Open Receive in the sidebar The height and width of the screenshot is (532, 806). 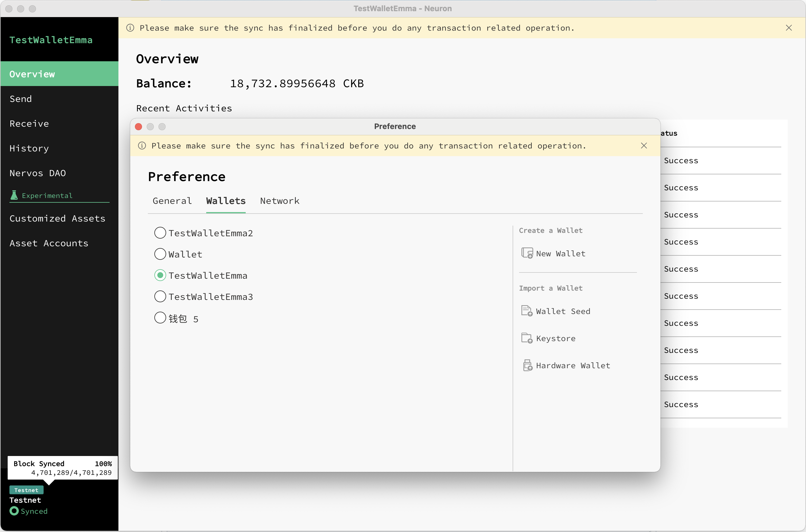(x=60, y=123)
